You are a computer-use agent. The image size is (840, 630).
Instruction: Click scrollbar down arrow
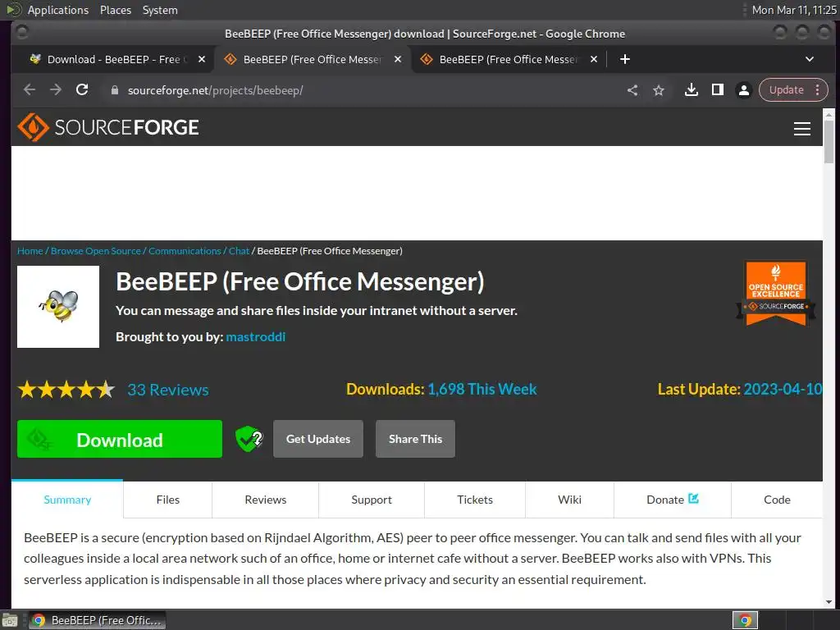(829, 601)
